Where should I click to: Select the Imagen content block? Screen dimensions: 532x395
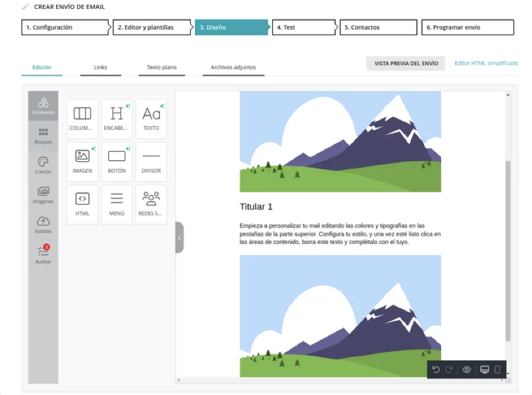(x=82, y=162)
